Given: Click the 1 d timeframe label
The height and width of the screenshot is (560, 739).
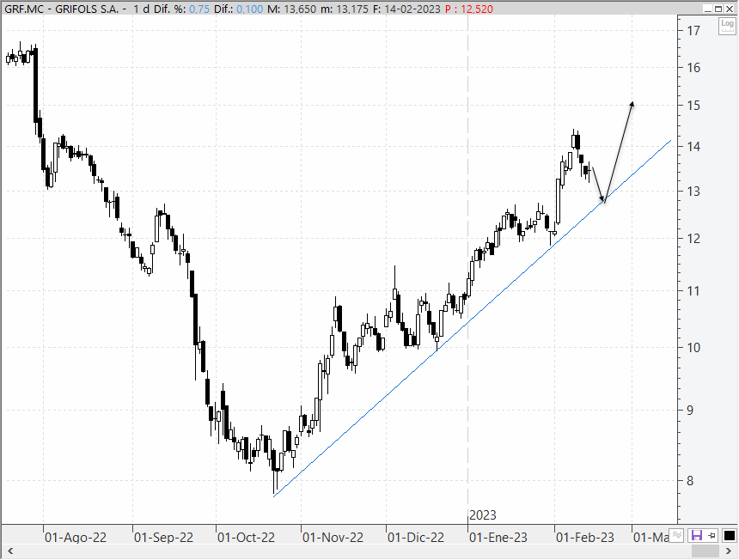Looking at the screenshot, I should coord(142,9).
